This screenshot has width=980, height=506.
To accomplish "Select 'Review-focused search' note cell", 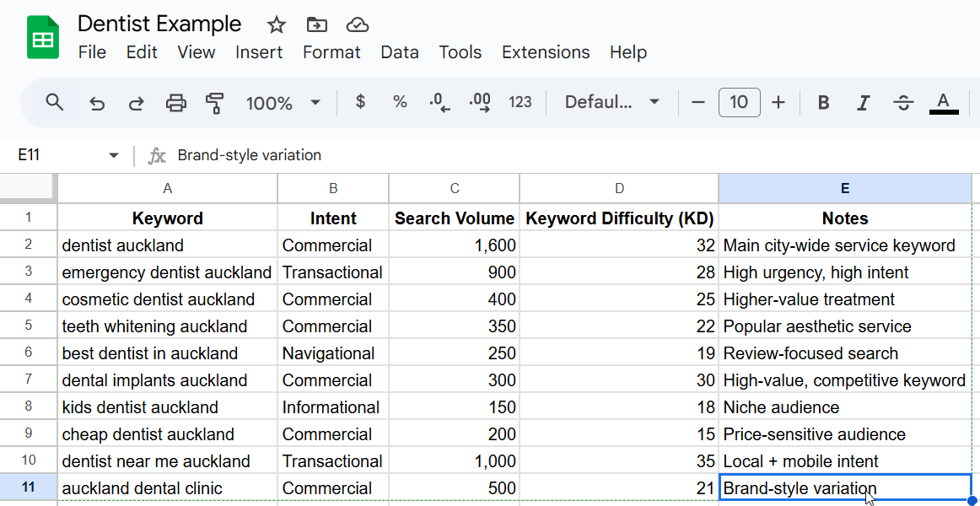I will 845,353.
